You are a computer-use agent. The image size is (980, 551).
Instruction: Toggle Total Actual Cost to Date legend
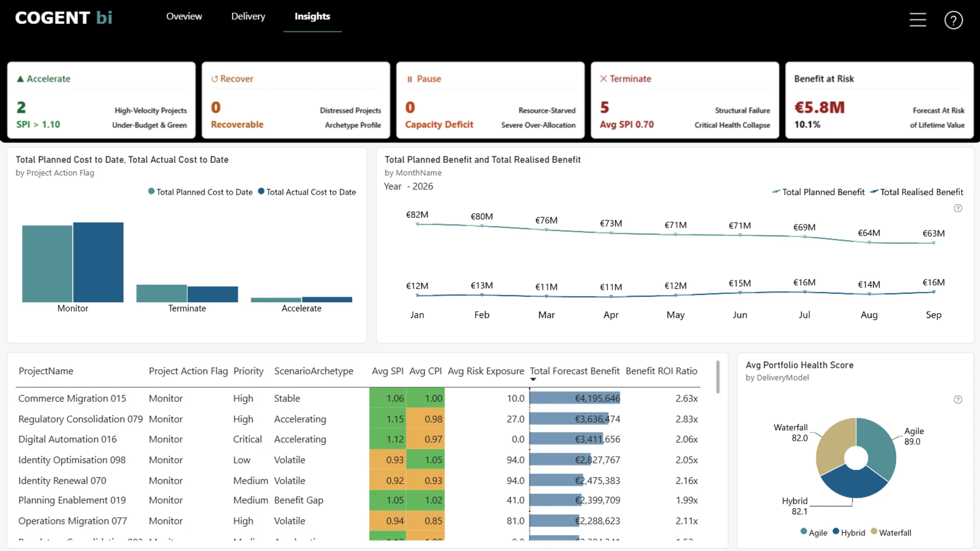pyautogui.click(x=307, y=192)
